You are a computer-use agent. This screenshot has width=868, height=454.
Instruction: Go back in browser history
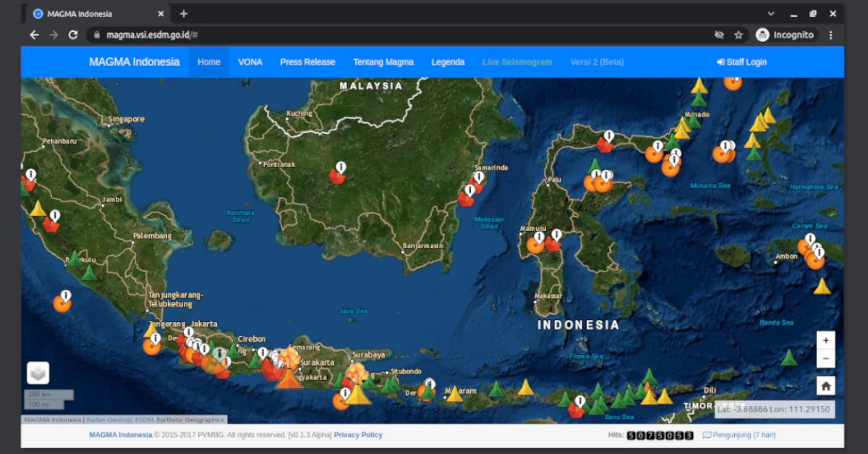34,35
